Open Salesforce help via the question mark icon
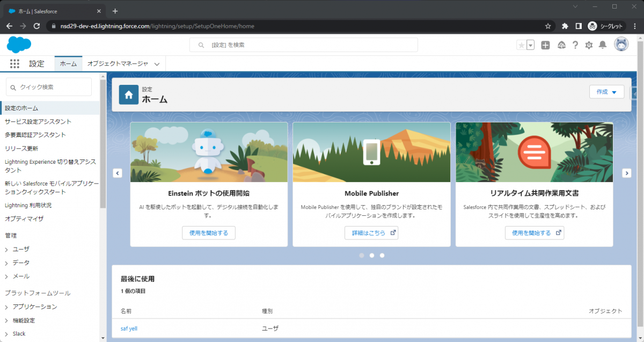 pos(575,45)
